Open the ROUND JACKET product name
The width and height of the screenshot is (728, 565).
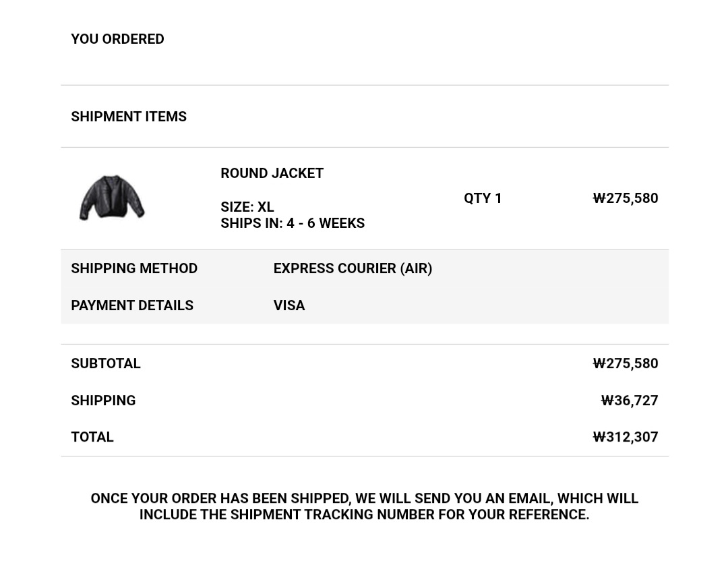[x=272, y=173]
